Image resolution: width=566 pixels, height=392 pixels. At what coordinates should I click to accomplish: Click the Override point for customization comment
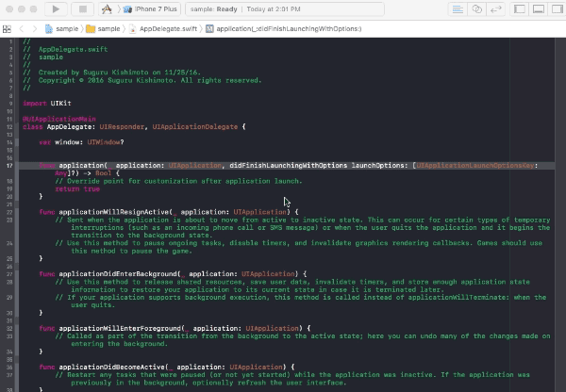point(178,181)
